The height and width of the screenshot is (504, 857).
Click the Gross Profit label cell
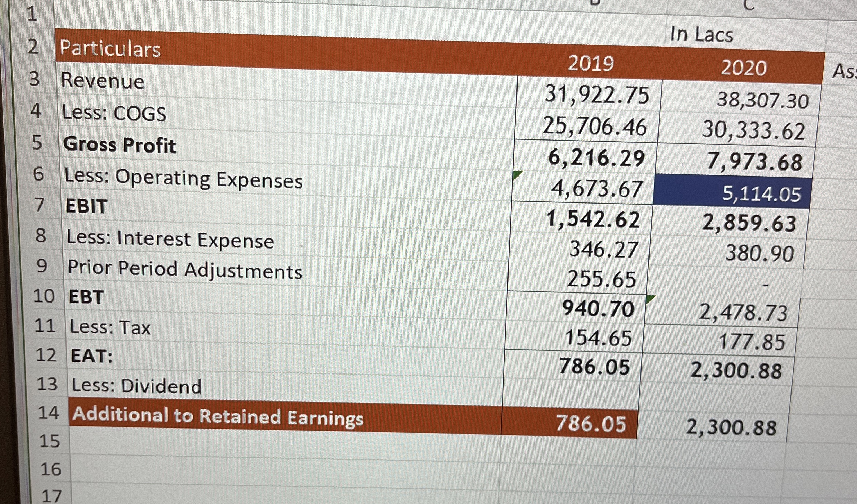[120, 145]
